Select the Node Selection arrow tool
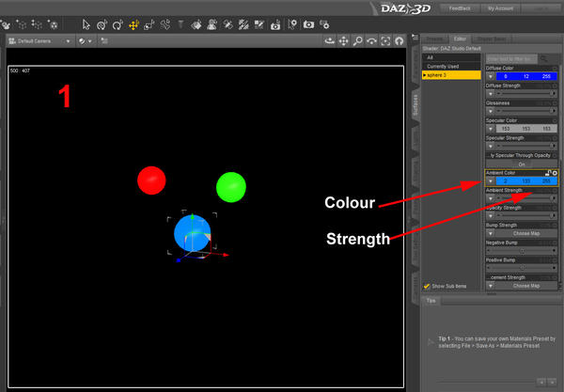Screen dimensions: 564x392 pyautogui.click(x=86, y=24)
